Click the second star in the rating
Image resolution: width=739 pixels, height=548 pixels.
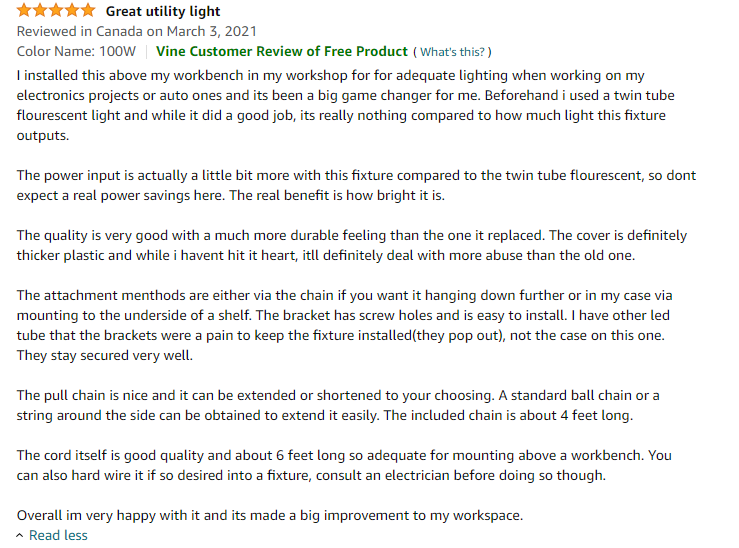click(40, 11)
